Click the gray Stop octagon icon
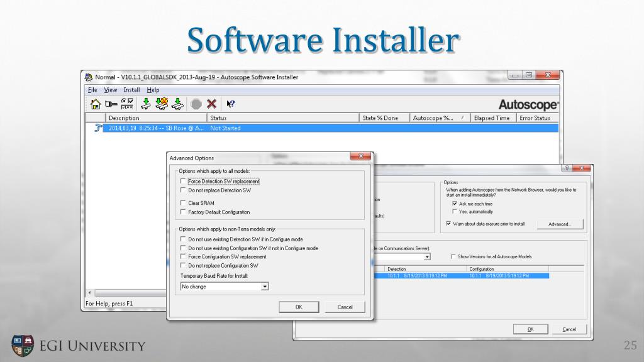644x362 pixels. [x=196, y=104]
